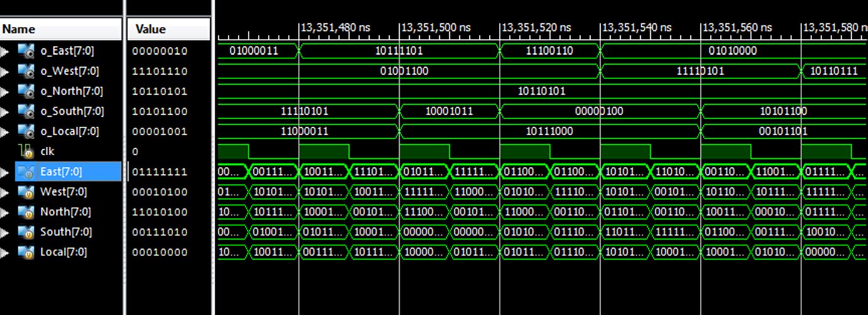
Task: Expand the West[7:0] bus arrow
Action: tap(6, 192)
